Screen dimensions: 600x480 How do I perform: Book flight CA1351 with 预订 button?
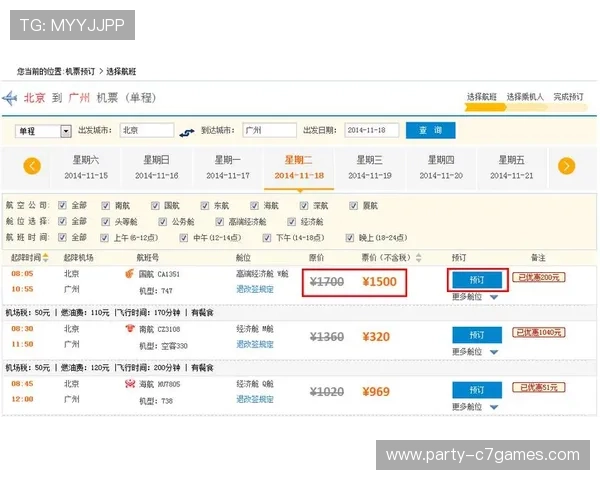[x=477, y=280]
